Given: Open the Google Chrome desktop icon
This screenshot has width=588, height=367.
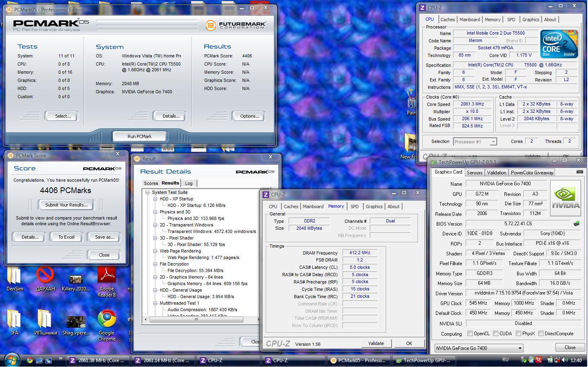Looking at the screenshot, I should click(x=106, y=325).
